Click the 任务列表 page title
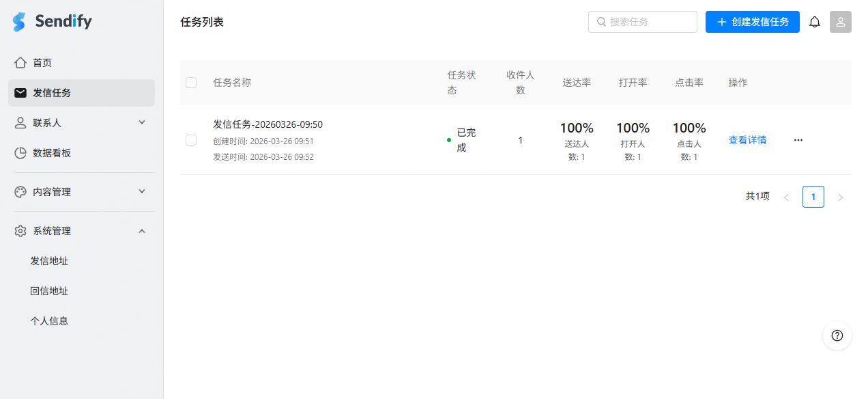 point(202,22)
